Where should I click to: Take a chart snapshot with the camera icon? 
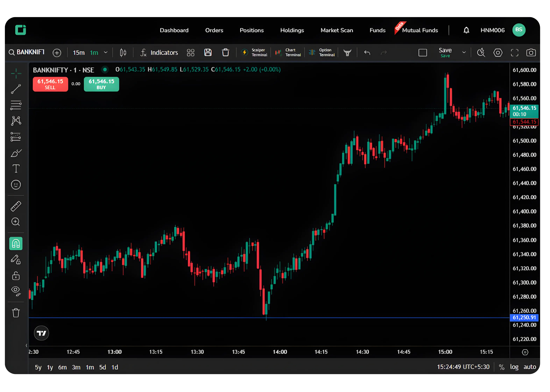click(531, 52)
